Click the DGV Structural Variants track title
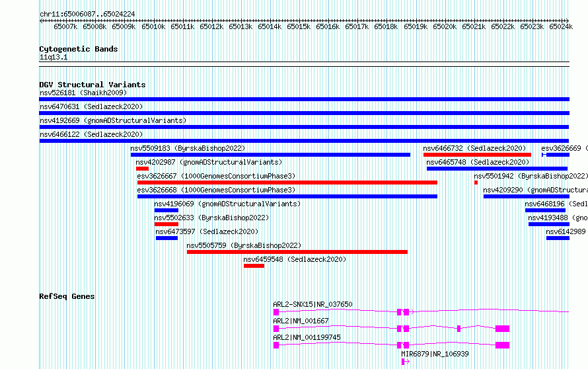The image size is (588, 369). click(x=92, y=85)
